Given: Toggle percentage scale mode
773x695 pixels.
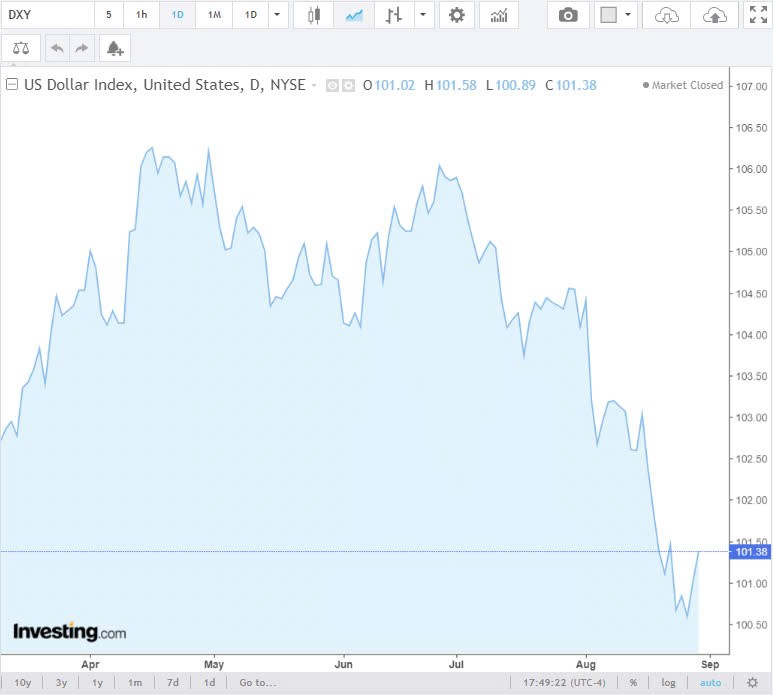Looking at the screenshot, I should pos(633,683).
